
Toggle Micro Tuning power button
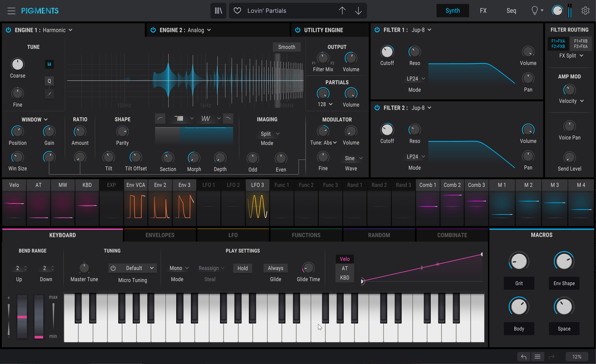(x=113, y=268)
